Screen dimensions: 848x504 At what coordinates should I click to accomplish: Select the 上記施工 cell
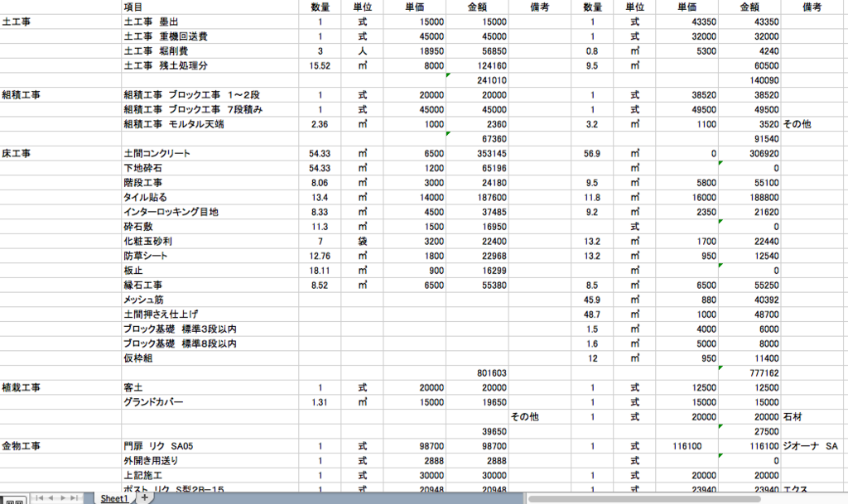click(210, 475)
